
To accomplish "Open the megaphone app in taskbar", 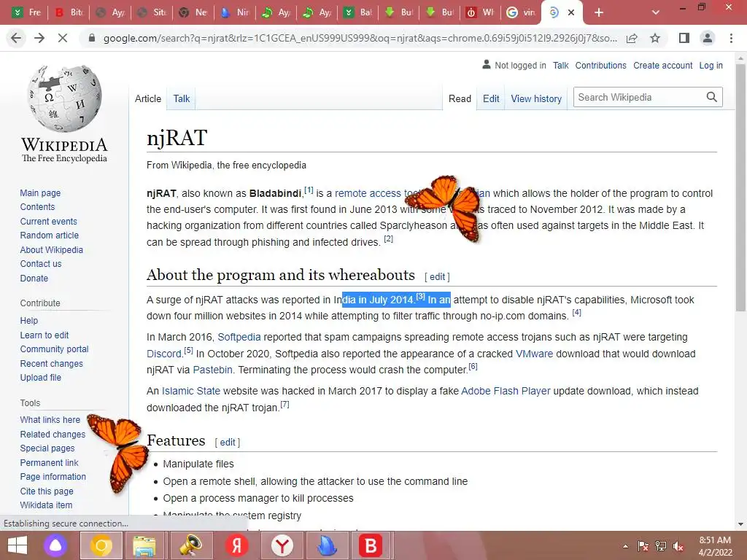I will pyautogui.click(x=190, y=545).
